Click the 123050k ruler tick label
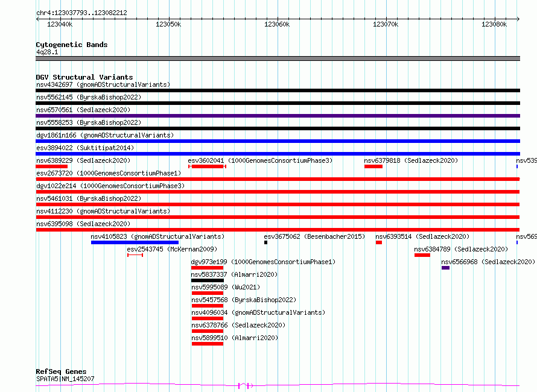This screenshot has height=392, width=537. [168, 24]
